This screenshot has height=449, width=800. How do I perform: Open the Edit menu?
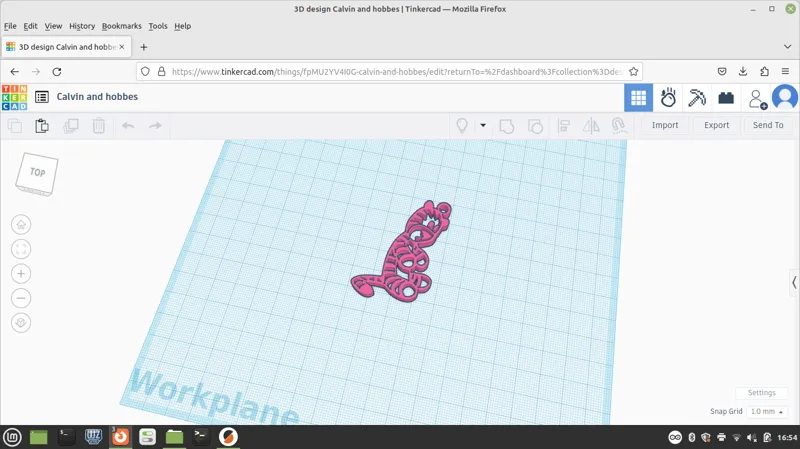pos(30,26)
